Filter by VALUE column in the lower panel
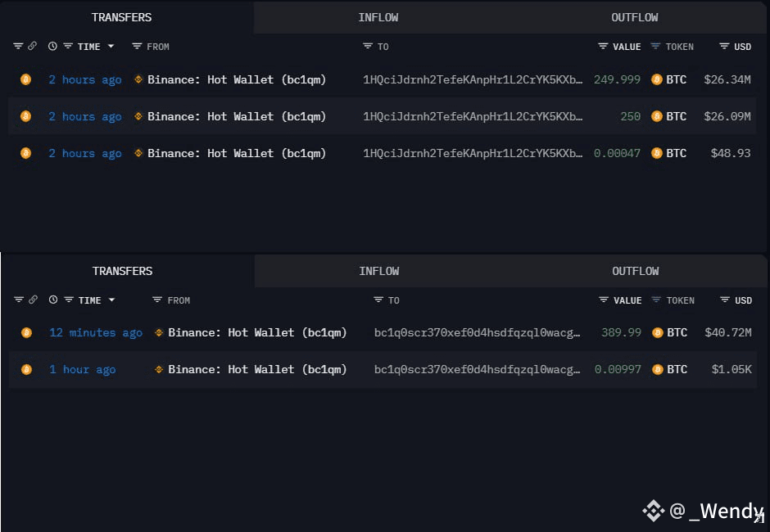The image size is (770, 532). pyautogui.click(x=604, y=300)
